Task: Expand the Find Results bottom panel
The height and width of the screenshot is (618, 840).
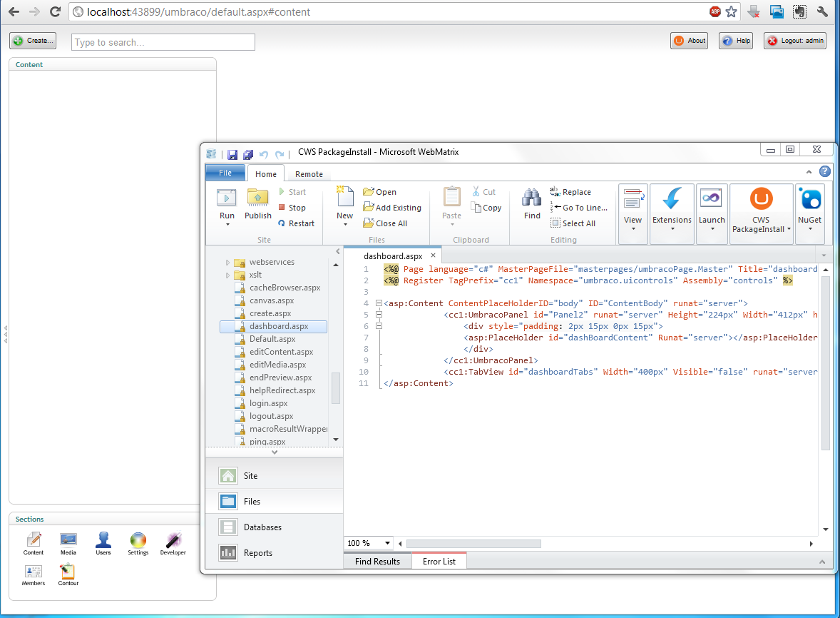Action: point(821,561)
